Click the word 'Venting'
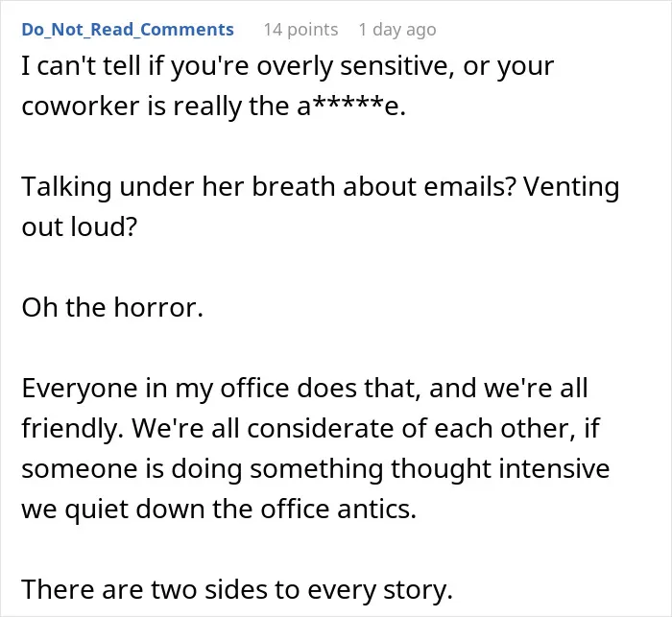This screenshot has width=672, height=617. 571,187
